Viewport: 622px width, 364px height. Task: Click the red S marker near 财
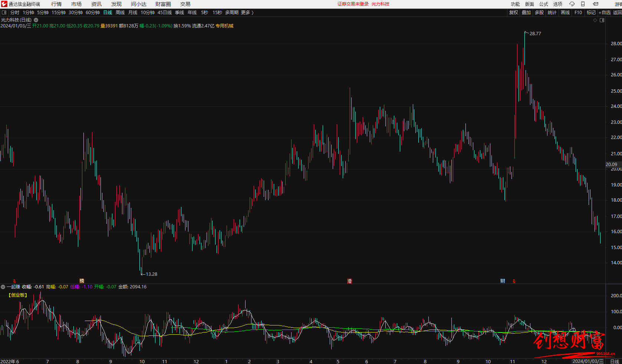point(514,281)
